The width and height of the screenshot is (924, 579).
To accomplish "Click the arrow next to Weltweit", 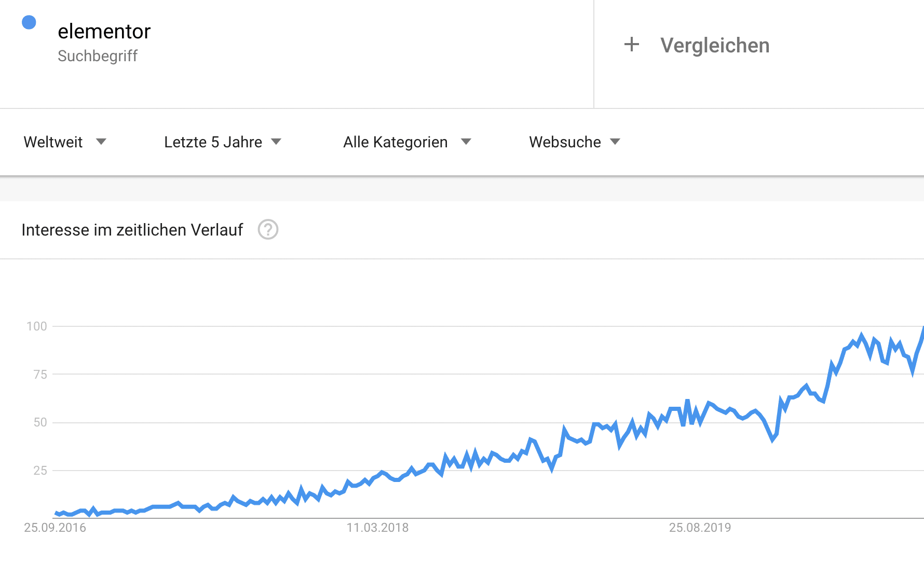I will click(x=101, y=142).
